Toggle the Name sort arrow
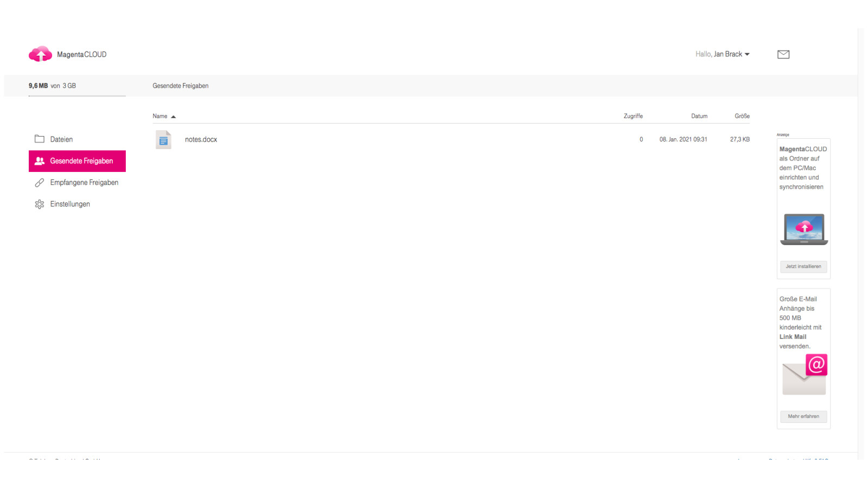This screenshot has height=488, width=868. [x=174, y=117]
